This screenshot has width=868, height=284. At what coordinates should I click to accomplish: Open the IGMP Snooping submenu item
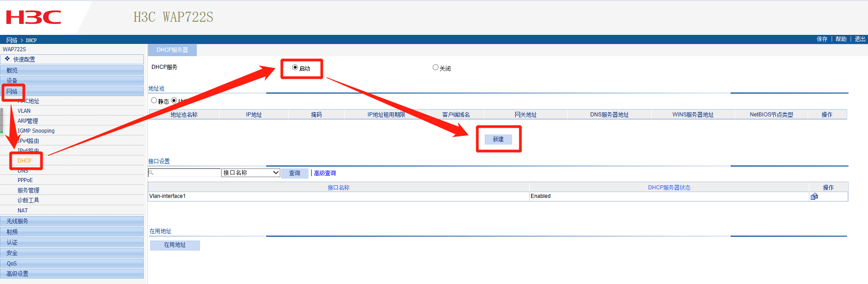(x=36, y=131)
